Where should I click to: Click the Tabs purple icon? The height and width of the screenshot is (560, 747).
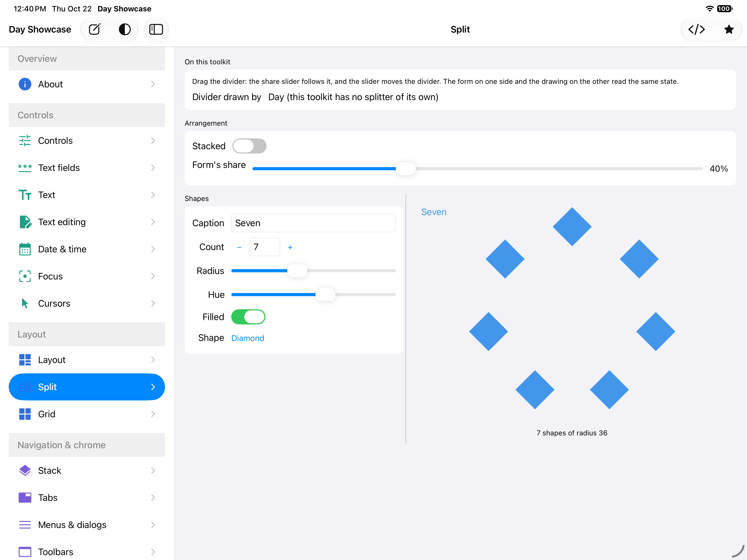(x=25, y=498)
